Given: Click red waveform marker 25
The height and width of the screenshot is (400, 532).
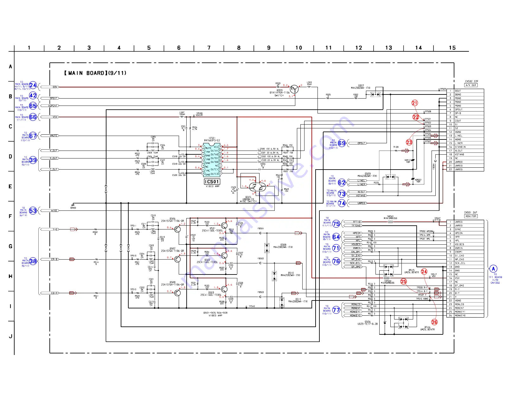Looking at the screenshot, I should coord(403,281).
